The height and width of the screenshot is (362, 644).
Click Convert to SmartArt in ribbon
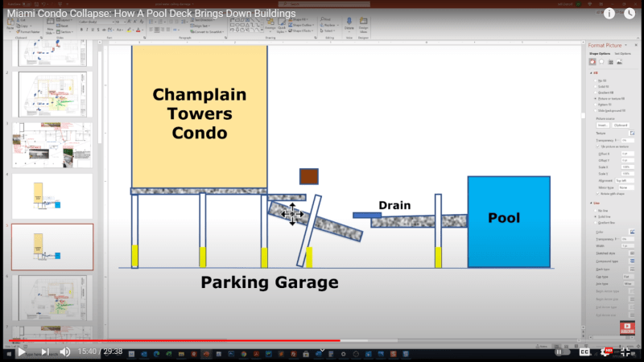point(207,31)
